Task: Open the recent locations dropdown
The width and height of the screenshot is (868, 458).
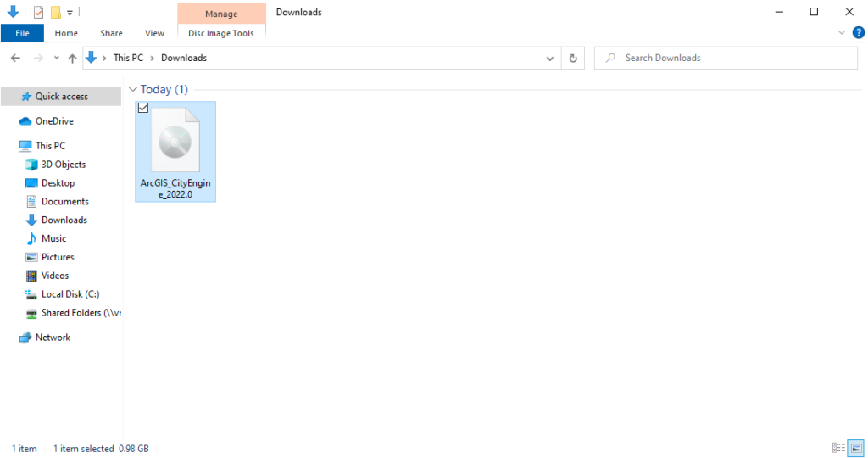Action: click(x=57, y=58)
